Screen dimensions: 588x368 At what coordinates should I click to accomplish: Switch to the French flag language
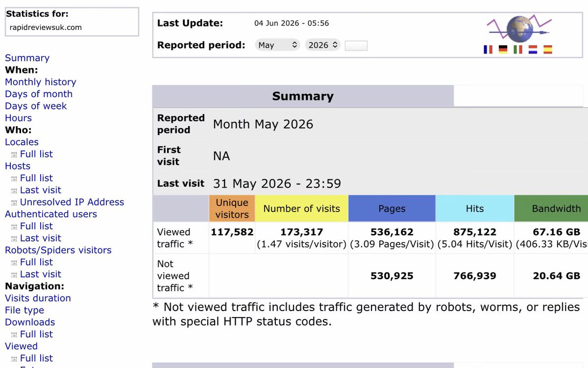point(488,49)
